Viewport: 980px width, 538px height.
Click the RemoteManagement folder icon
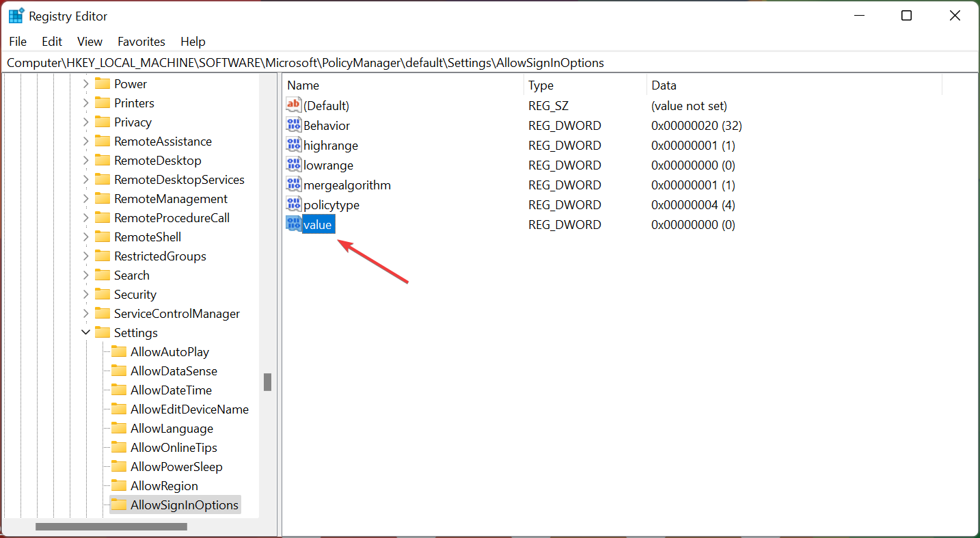[x=103, y=198]
